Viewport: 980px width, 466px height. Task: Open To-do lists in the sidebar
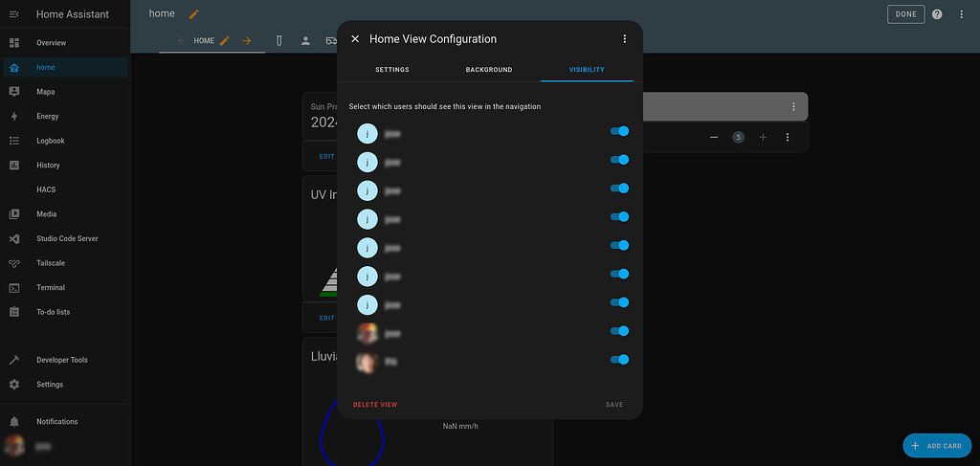65,312
